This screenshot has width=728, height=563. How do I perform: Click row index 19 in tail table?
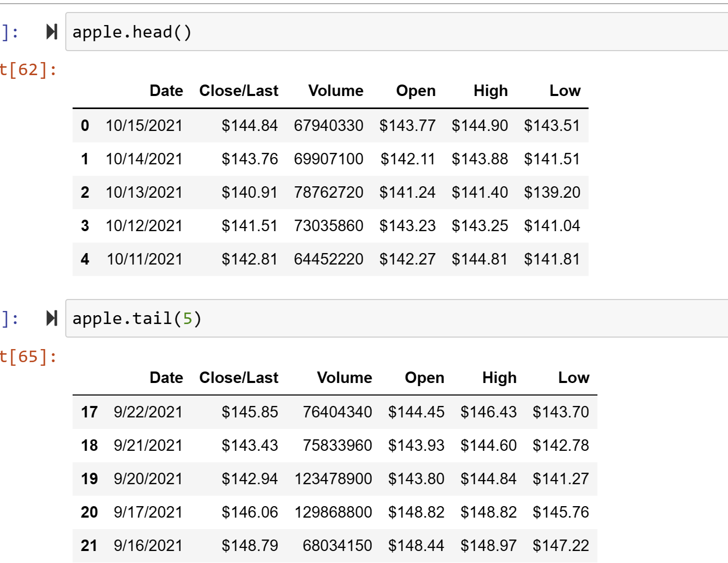tap(89, 479)
